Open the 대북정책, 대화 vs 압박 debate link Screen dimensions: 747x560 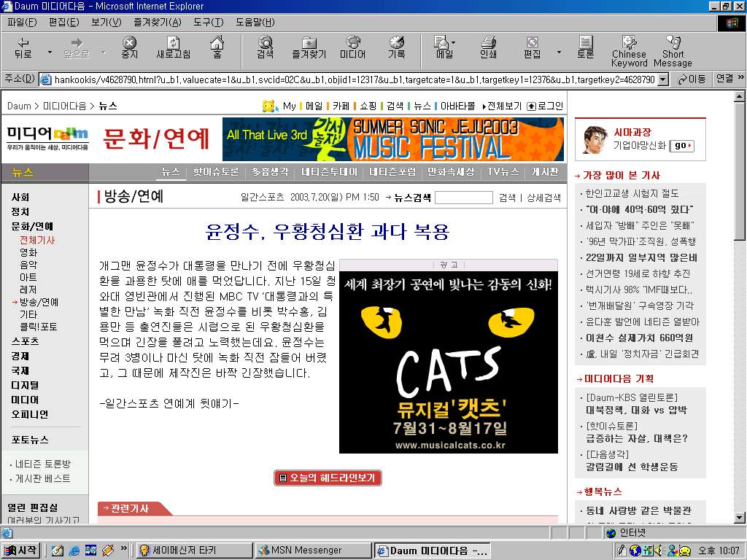[636, 410]
